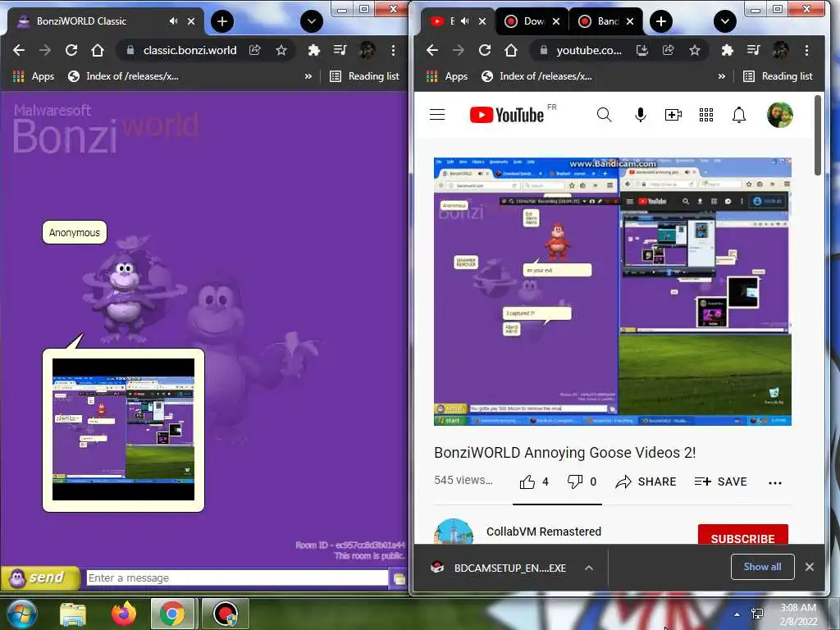Subscribe to CollabVM Remastered
This screenshot has height=630, width=840.
coord(743,536)
